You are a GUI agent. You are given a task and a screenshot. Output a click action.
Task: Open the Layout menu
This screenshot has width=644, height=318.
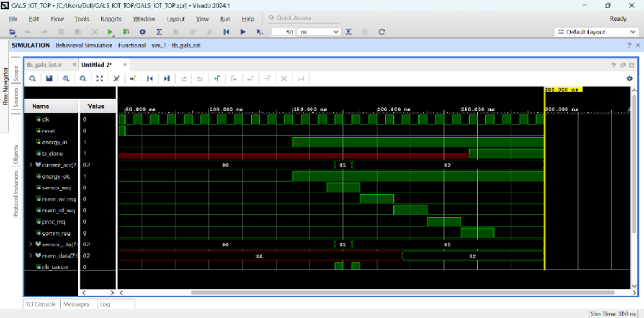pos(176,19)
